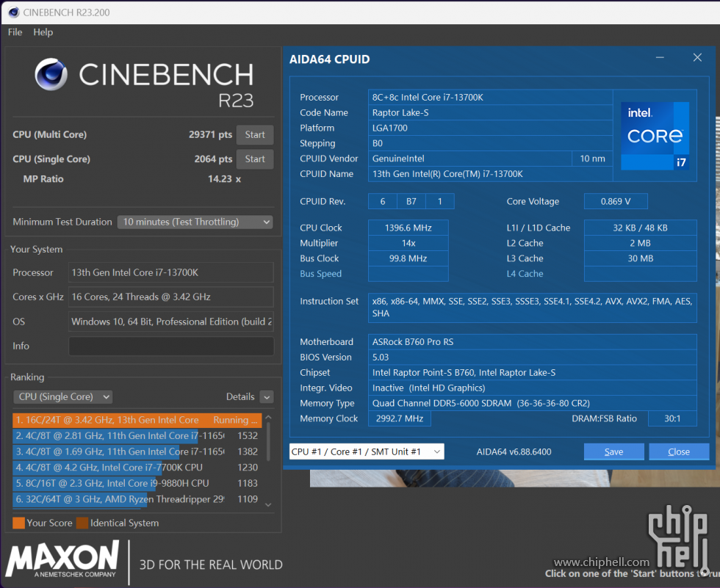Open the CPU (Single Core) ranking dropdown
The height and width of the screenshot is (588, 720).
point(63,396)
